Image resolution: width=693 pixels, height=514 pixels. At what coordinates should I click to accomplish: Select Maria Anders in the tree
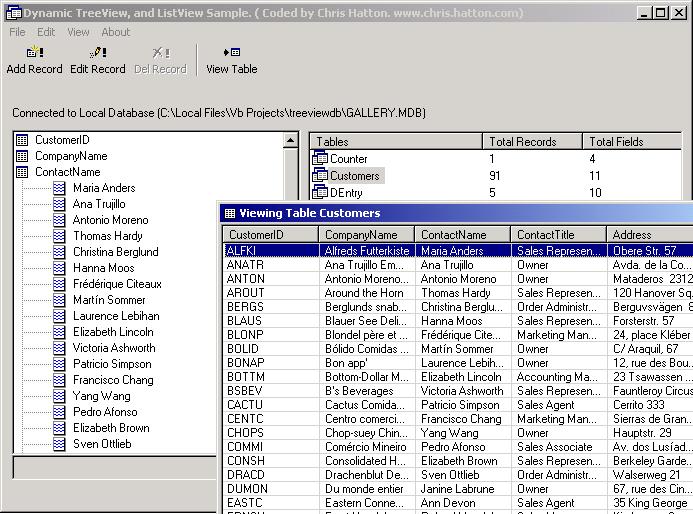click(x=103, y=188)
